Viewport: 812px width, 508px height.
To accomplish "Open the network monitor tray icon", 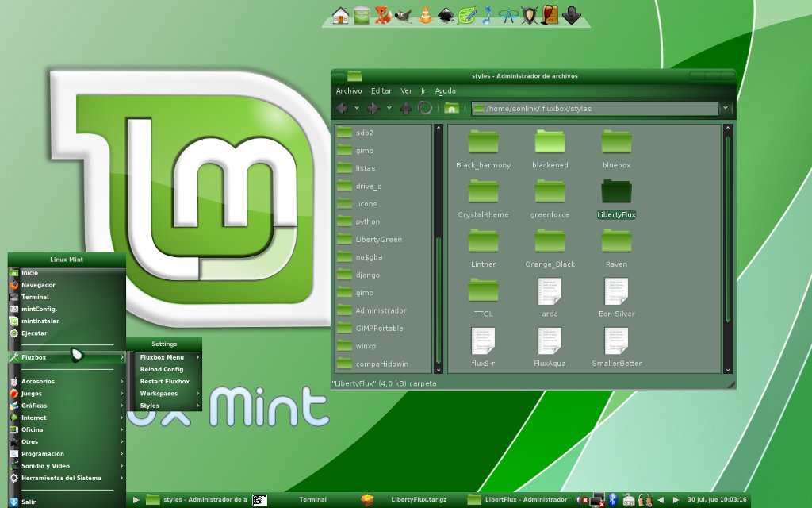I will 598,500.
